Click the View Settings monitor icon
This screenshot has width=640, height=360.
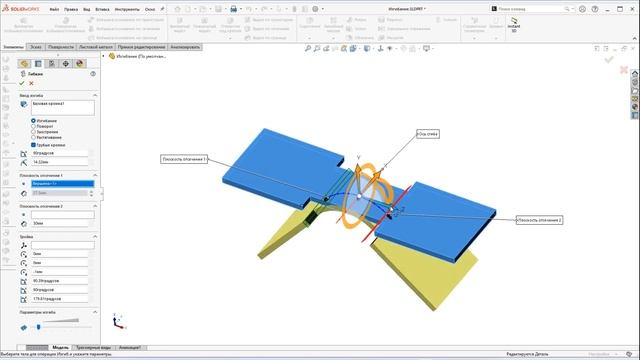426,49
